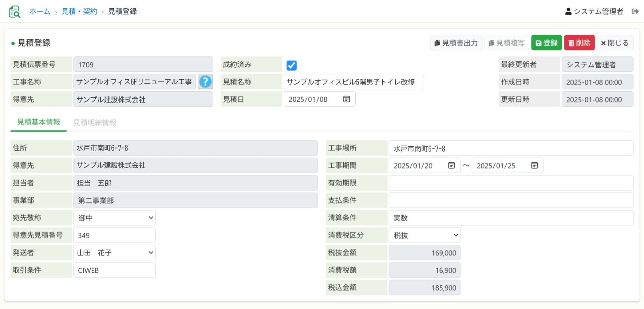Click the logout icon beside システム管理者

point(635,12)
